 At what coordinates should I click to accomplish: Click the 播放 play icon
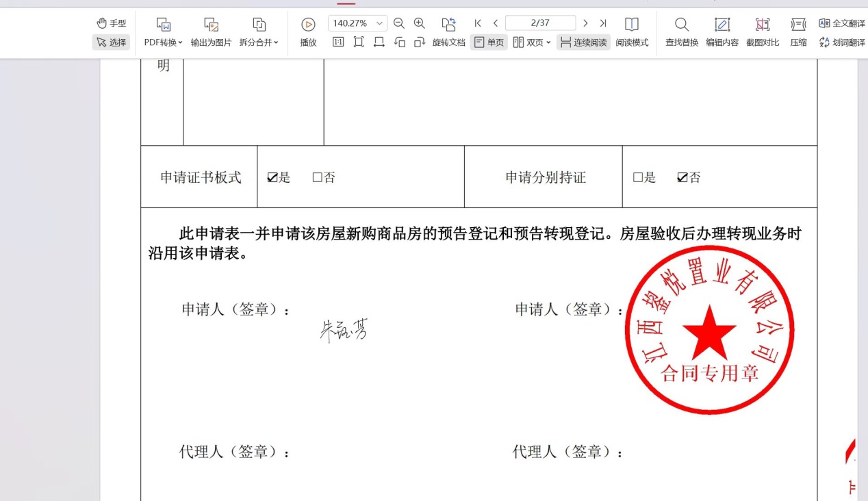click(x=308, y=25)
